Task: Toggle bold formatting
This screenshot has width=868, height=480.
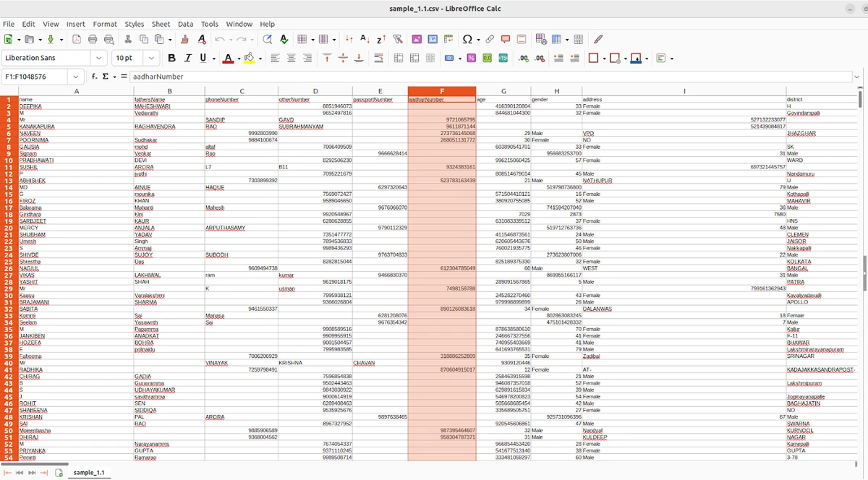Action: click(x=171, y=58)
